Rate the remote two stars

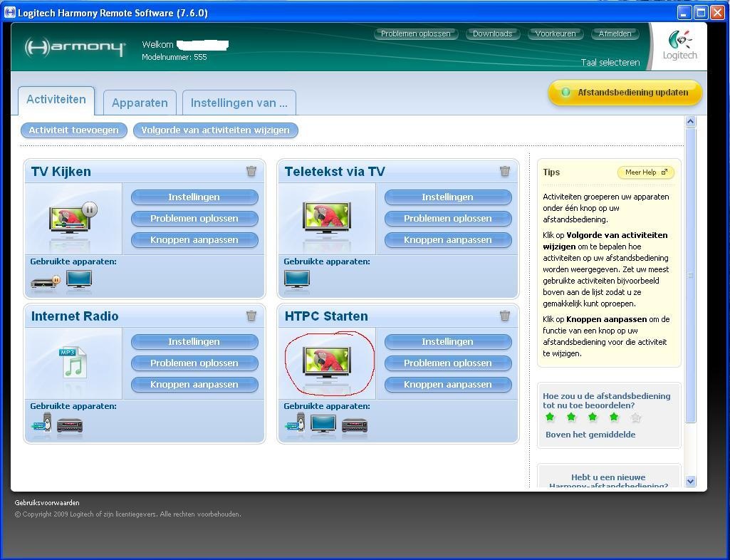571,417
